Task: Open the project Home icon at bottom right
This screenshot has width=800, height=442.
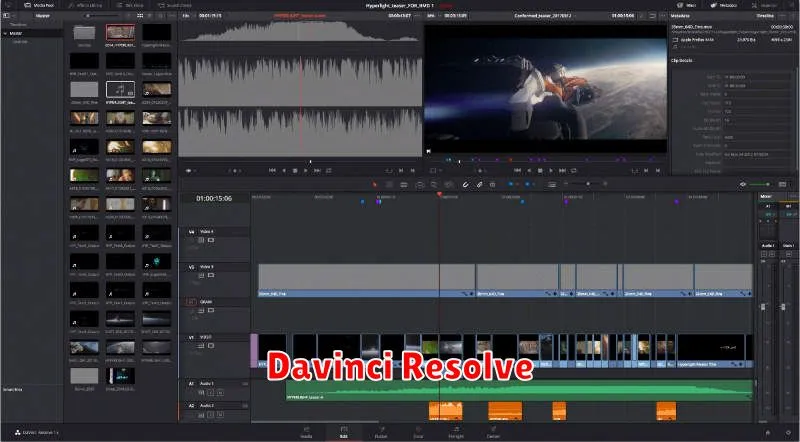Action: click(768, 433)
